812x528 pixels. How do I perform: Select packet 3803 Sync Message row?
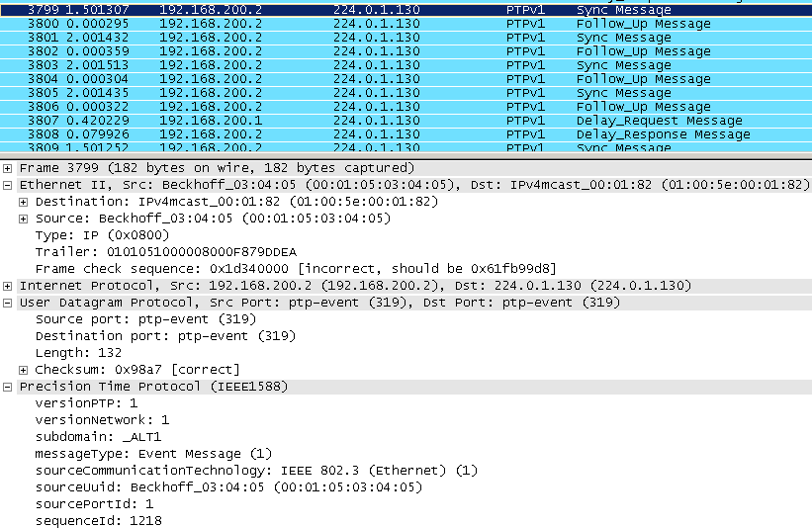click(406, 65)
